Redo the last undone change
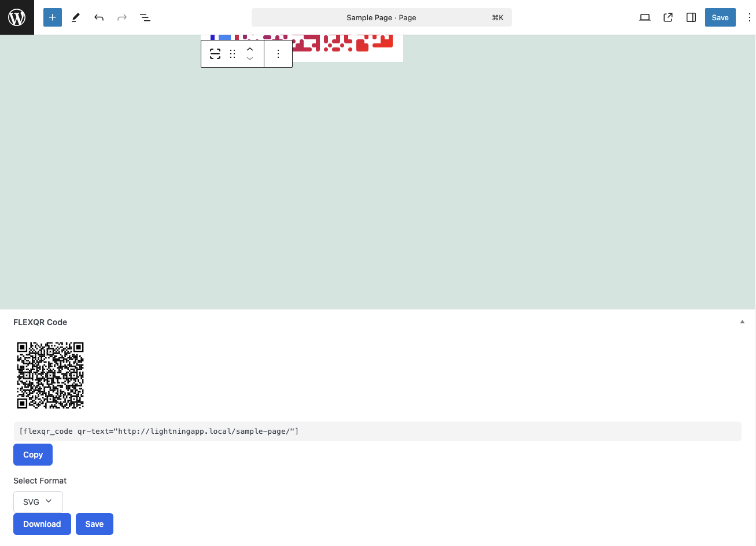The height and width of the screenshot is (546, 756). [x=122, y=17]
